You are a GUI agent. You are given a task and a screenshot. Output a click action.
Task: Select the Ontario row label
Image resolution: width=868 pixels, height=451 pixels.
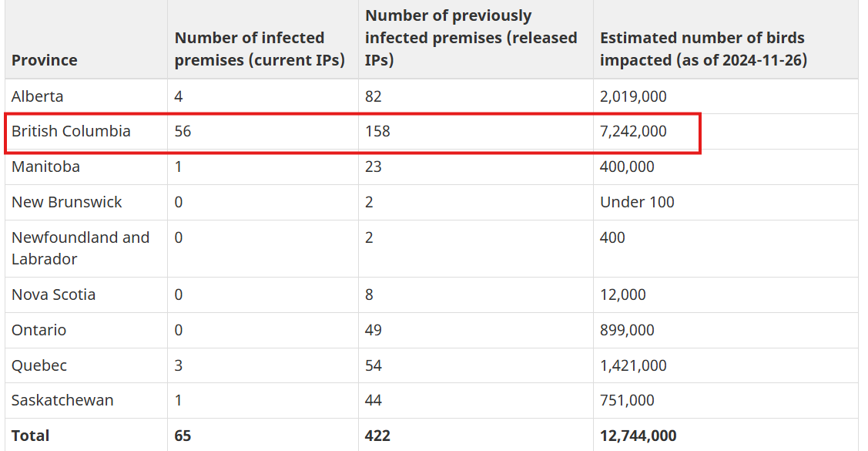point(39,330)
